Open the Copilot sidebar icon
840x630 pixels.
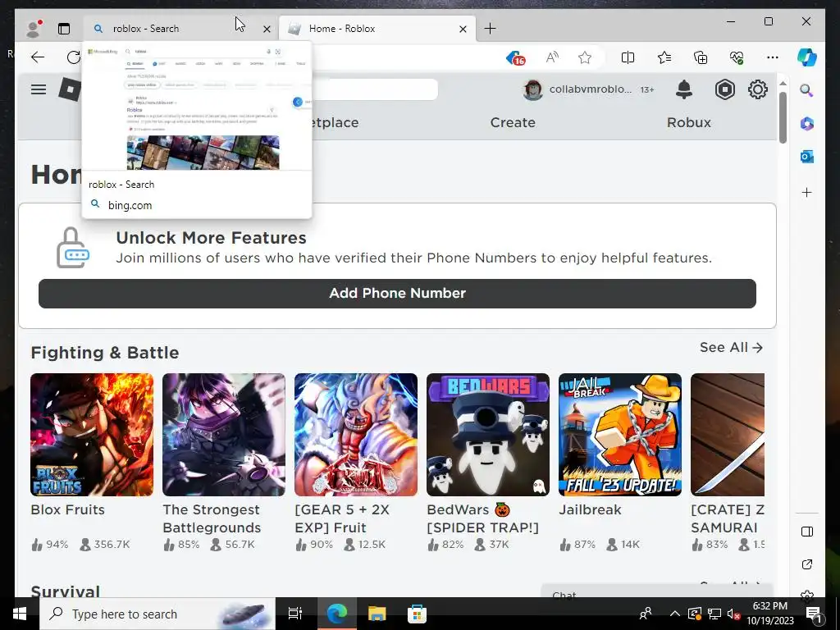pos(807,57)
